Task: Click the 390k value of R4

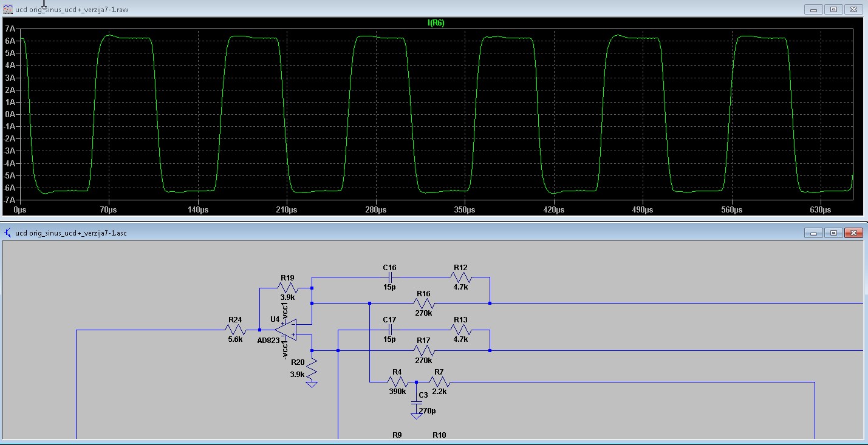Action: [x=397, y=392]
